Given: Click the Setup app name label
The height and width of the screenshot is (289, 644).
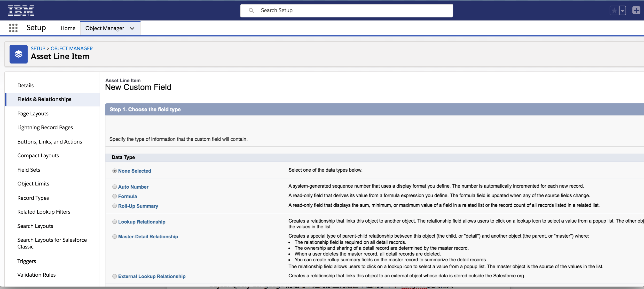Looking at the screenshot, I should 36,28.
